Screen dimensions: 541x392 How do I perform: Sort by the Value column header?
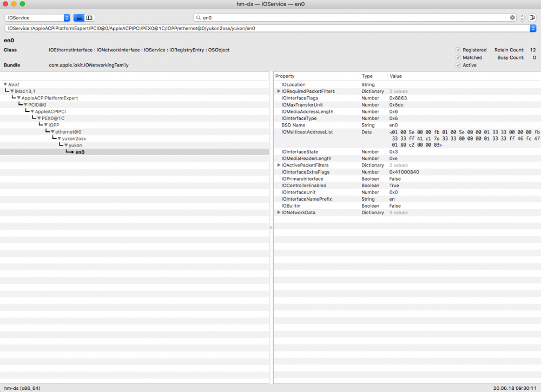(x=464, y=76)
